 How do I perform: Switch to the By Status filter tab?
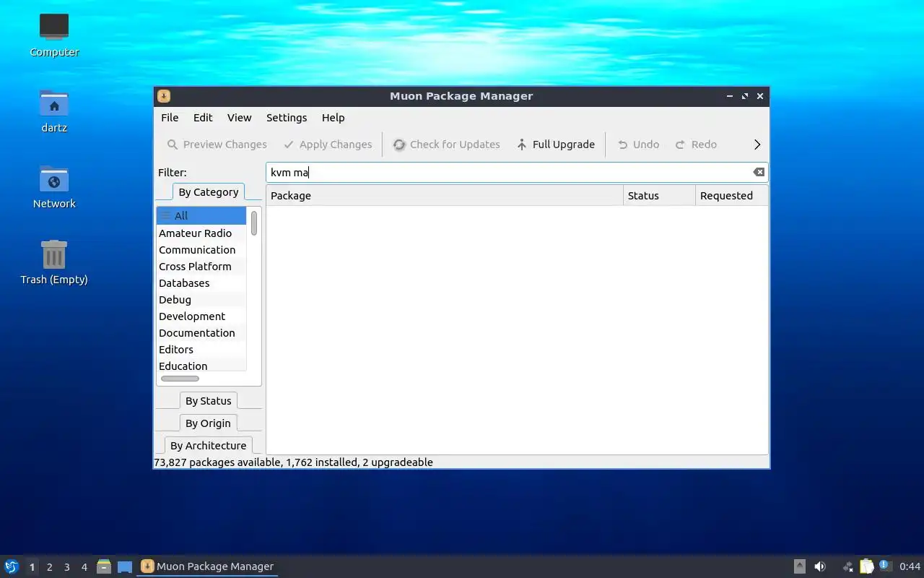tap(208, 401)
